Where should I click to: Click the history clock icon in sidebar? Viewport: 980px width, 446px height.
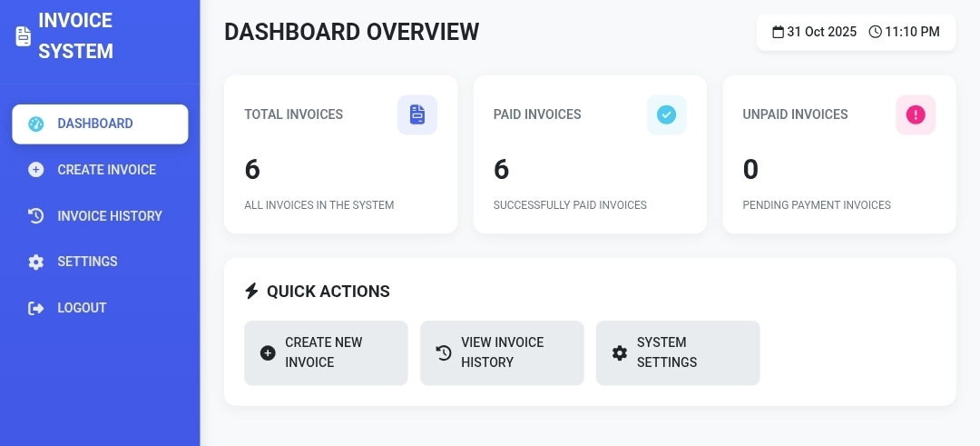click(x=36, y=216)
